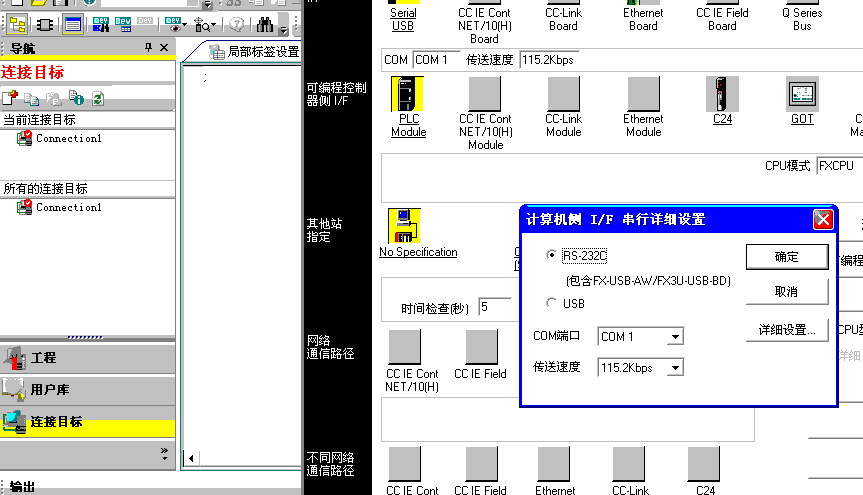Viewport: 863px width, 495px height.
Task: Click the refresh icon in navigation toolbar
Action: [x=97, y=98]
